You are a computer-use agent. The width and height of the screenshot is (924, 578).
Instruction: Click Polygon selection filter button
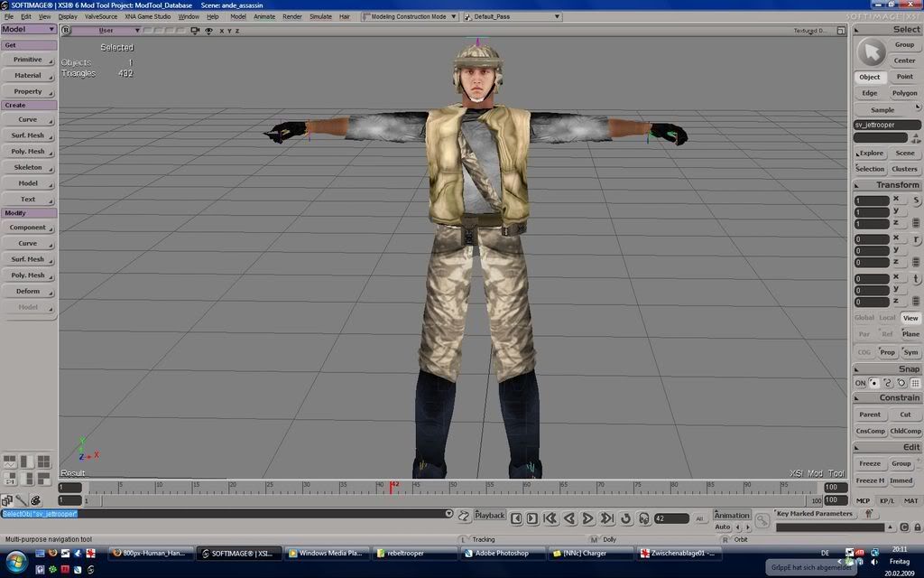click(x=904, y=93)
